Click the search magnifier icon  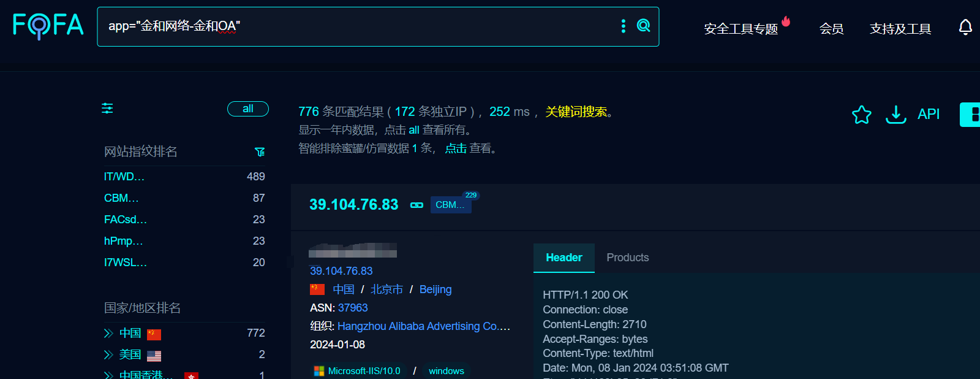click(643, 25)
